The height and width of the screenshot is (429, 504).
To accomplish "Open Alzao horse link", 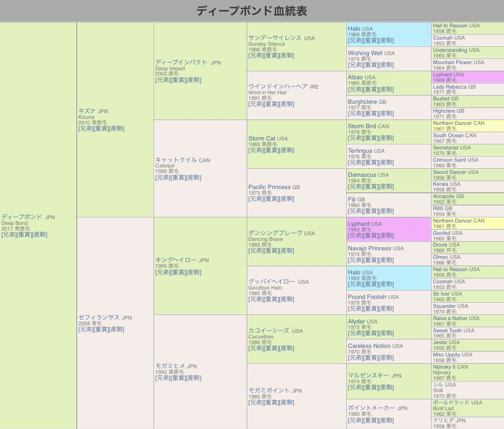I will tap(355, 77).
